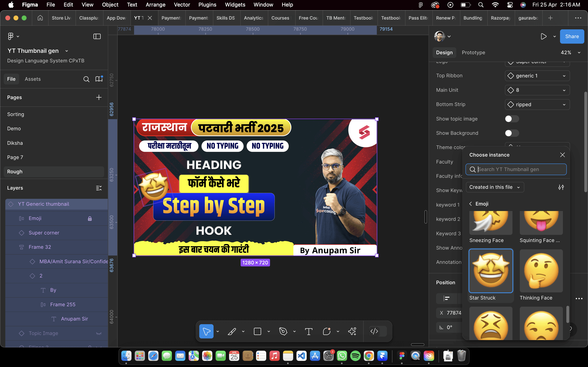Toggle the sidebar panel layout icon
The image size is (588, 367).
[x=97, y=36]
